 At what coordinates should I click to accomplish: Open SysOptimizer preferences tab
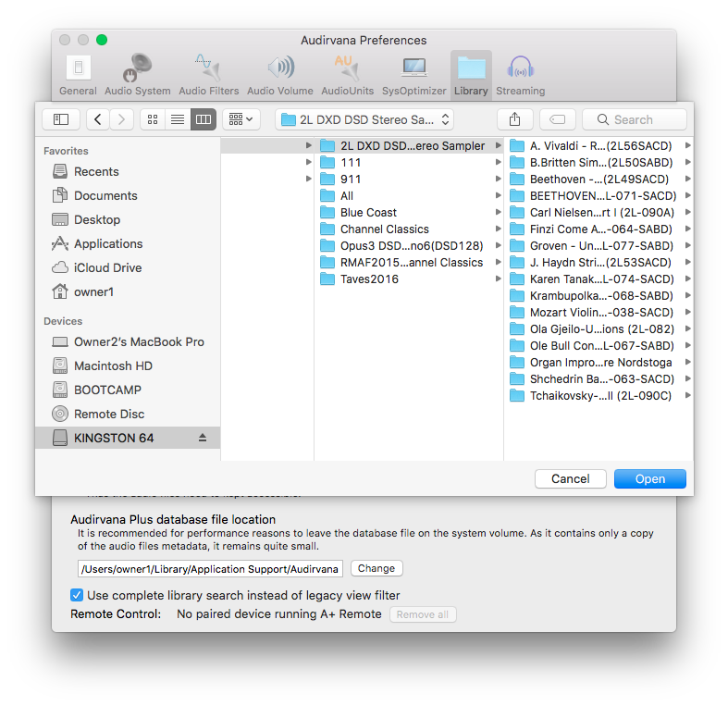point(413,75)
